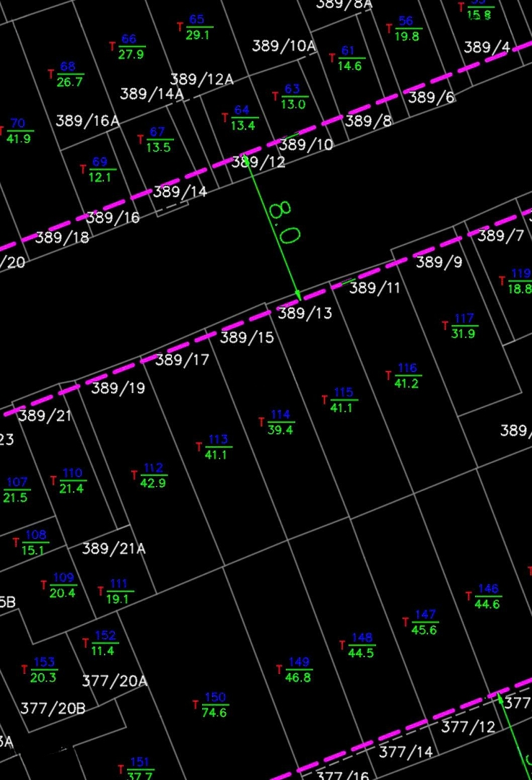Select the 389/21A label text
Viewport: 532px width, 780px height.
pos(113,549)
